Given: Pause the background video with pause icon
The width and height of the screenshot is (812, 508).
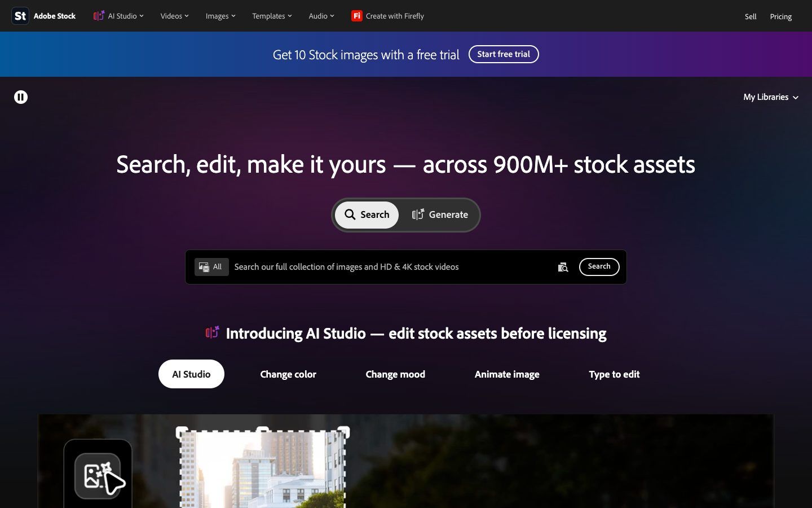Looking at the screenshot, I should click(x=21, y=97).
